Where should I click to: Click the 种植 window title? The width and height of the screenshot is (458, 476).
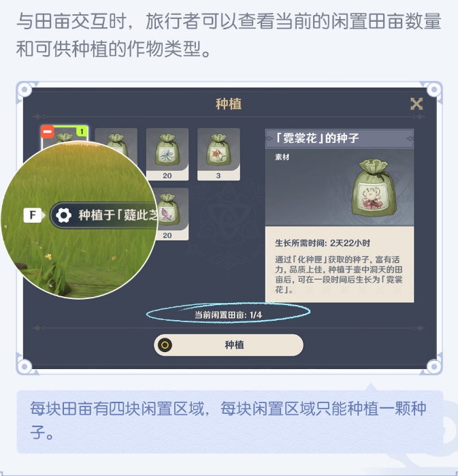click(229, 104)
